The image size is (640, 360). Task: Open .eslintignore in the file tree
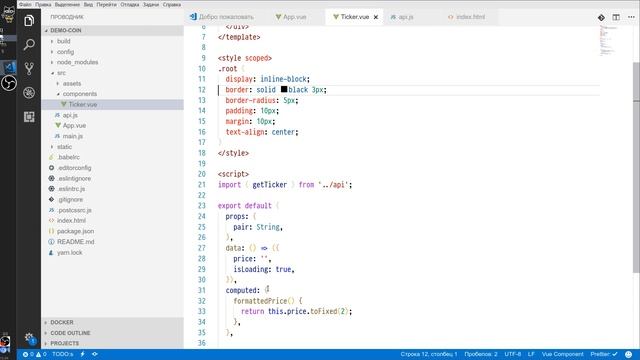[x=112, y=178]
